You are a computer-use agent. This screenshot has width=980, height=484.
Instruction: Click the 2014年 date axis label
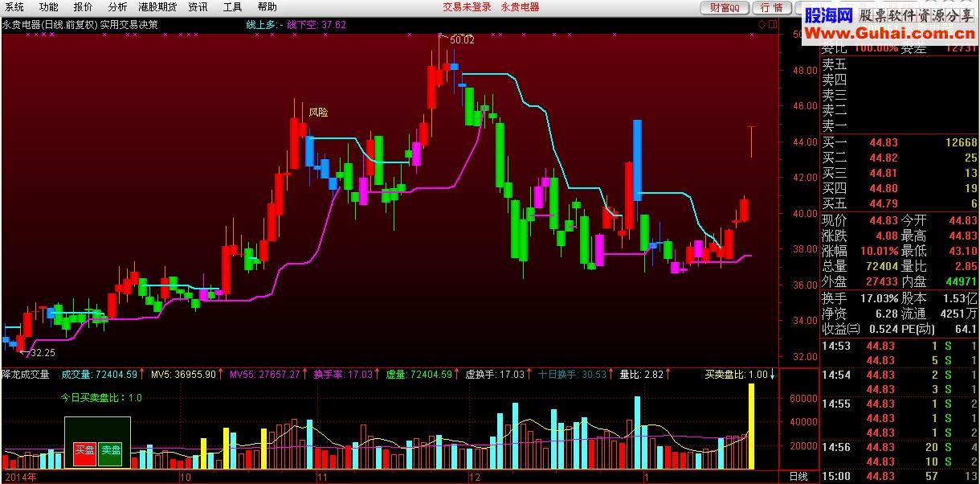click(x=20, y=477)
